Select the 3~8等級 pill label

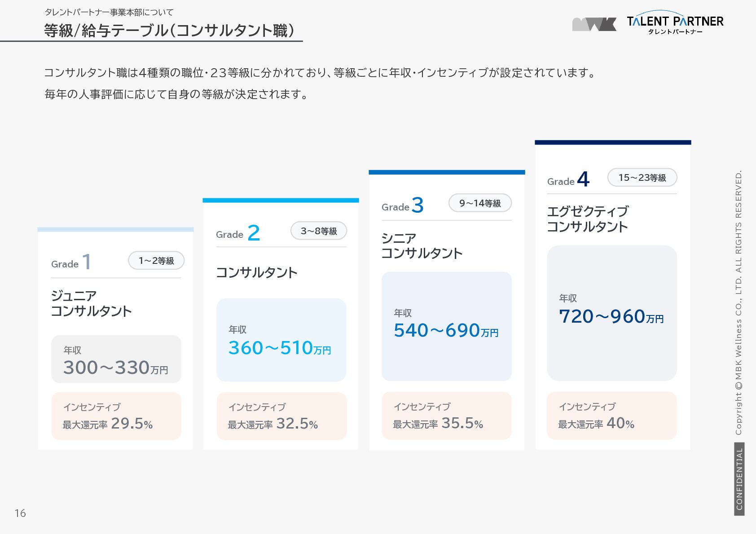[319, 231]
